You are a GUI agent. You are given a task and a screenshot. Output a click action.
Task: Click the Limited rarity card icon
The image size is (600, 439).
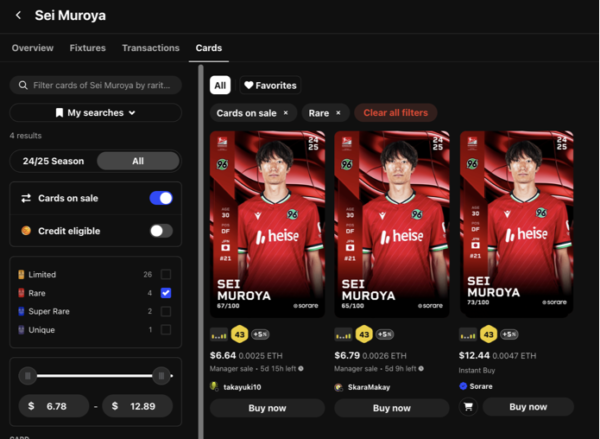21,274
